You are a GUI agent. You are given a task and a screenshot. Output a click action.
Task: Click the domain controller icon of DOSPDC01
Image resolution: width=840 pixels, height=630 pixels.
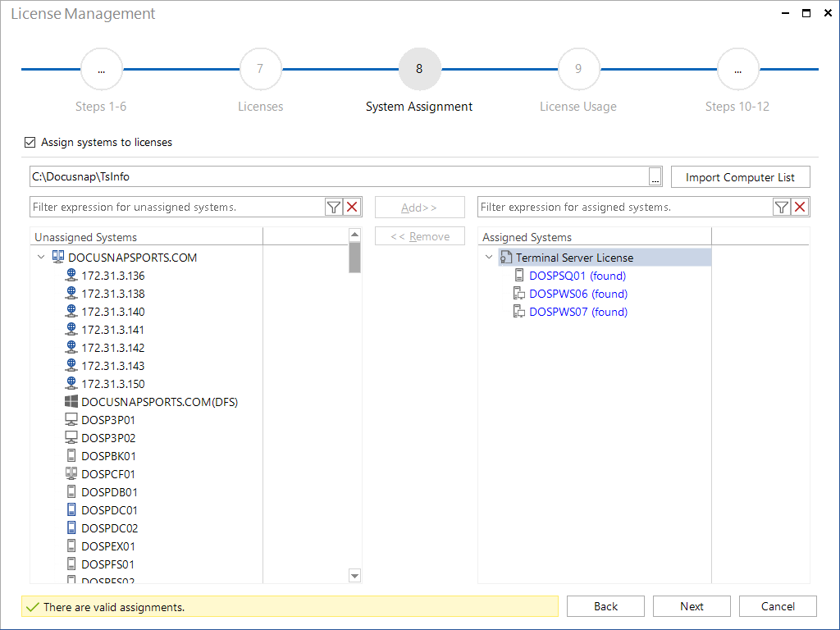(x=71, y=509)
